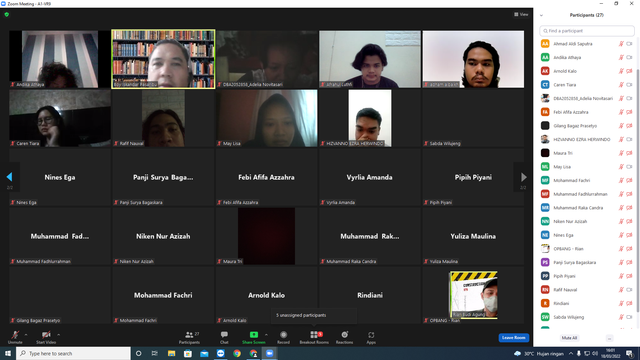Click Mute All in the participants panel

569,338
